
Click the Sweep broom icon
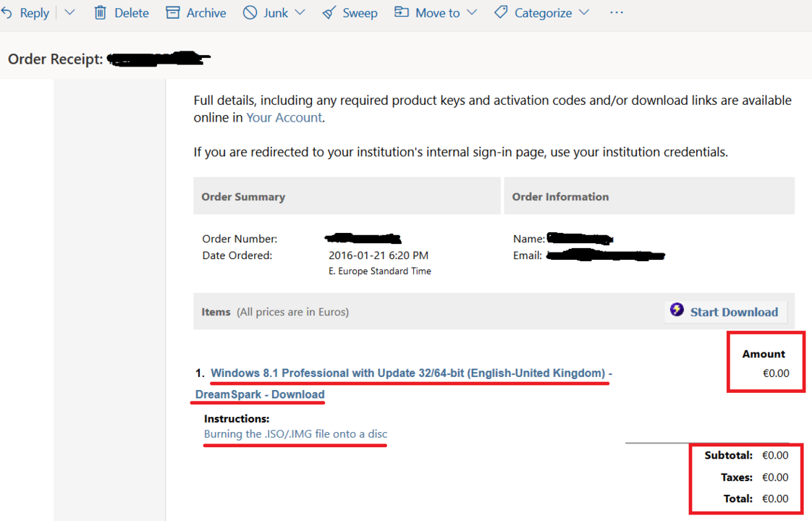(x=329, y=13)
